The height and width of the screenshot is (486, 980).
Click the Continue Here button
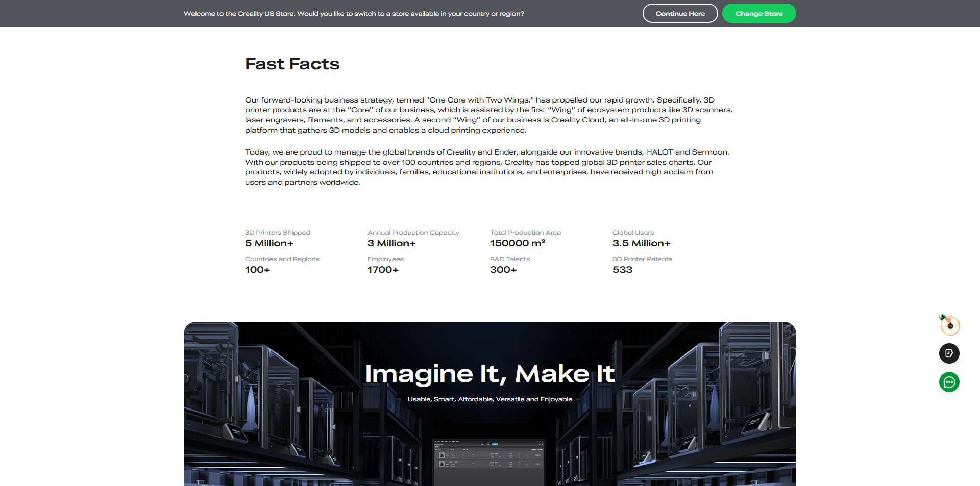coord(680,13)
